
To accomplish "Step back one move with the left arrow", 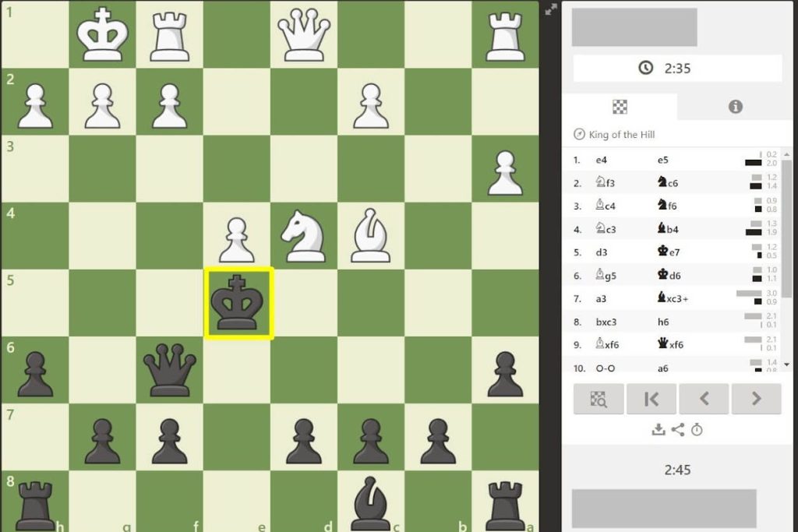I will 704,399.
